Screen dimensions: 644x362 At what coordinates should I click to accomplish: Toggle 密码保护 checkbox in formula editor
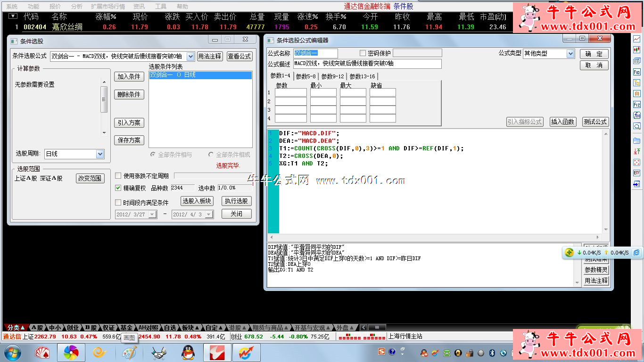tap(363, 53)
